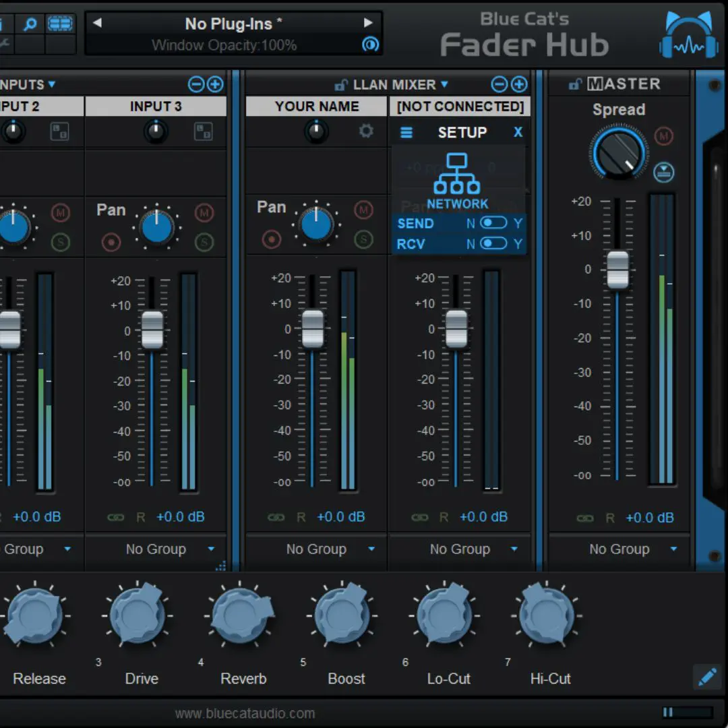Click the Pan knob on INPUT 3

[x=157, y=228]
